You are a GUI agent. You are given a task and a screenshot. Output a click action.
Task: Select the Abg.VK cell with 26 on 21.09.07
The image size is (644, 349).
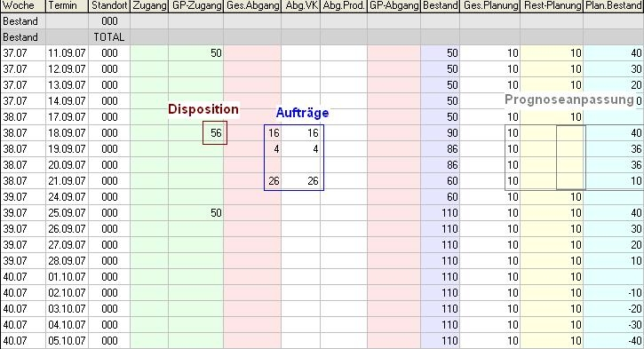(x=301, y=181)
